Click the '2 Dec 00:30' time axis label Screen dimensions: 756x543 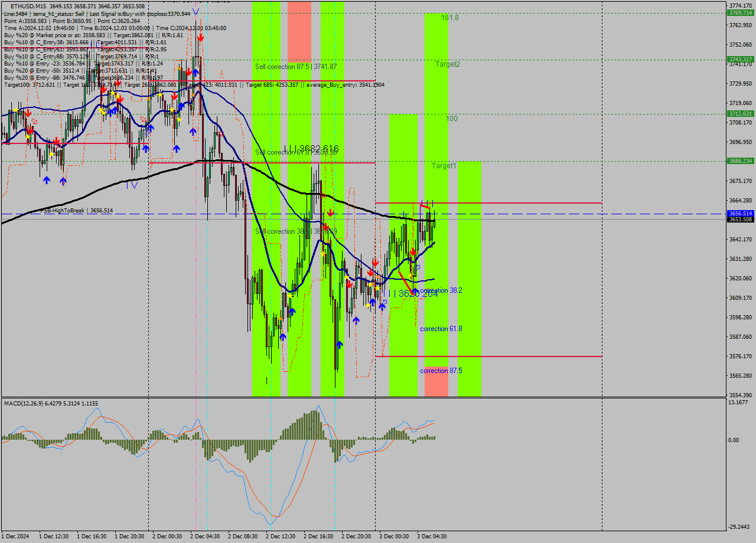click(x=167, y=537)
